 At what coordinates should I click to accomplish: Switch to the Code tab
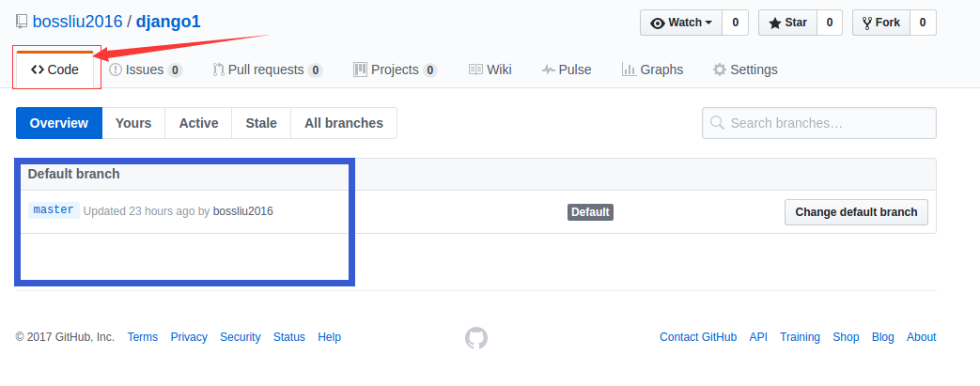tap(54, 69)
